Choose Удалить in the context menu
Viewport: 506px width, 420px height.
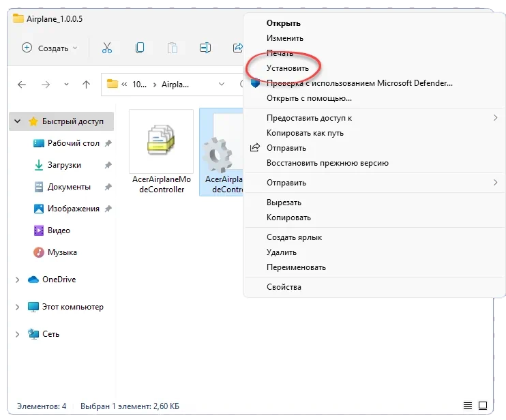pos(282,252)
